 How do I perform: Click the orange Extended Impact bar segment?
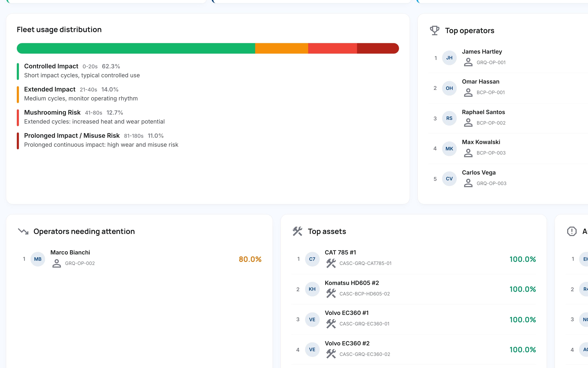point(282,48)
